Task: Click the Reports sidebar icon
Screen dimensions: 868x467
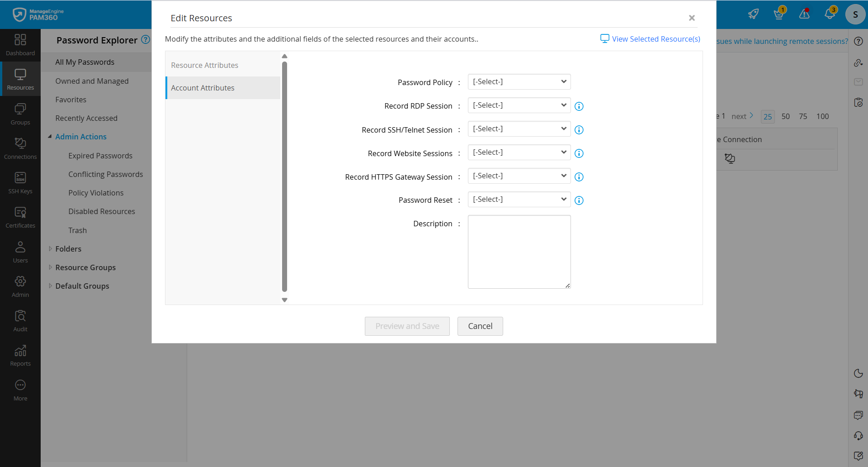Action: pos(20,356)
